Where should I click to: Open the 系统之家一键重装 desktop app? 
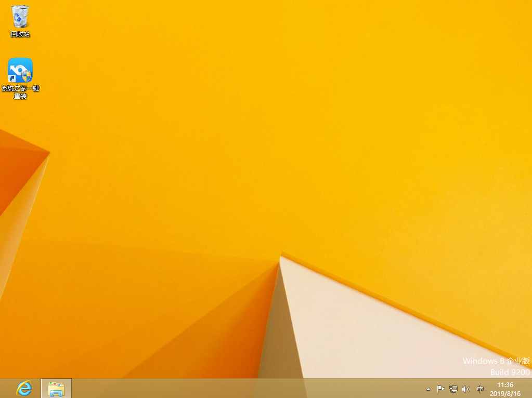point(20,70)
